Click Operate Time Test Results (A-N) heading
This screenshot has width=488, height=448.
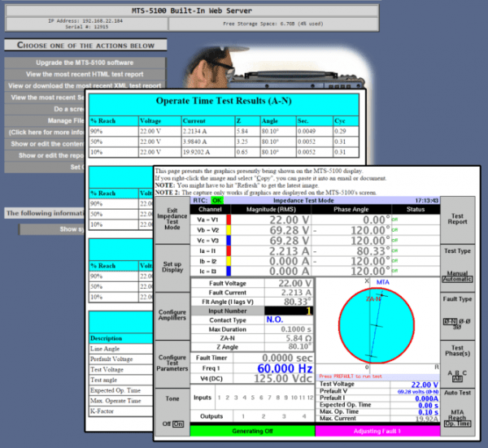[x=224, y=101]
